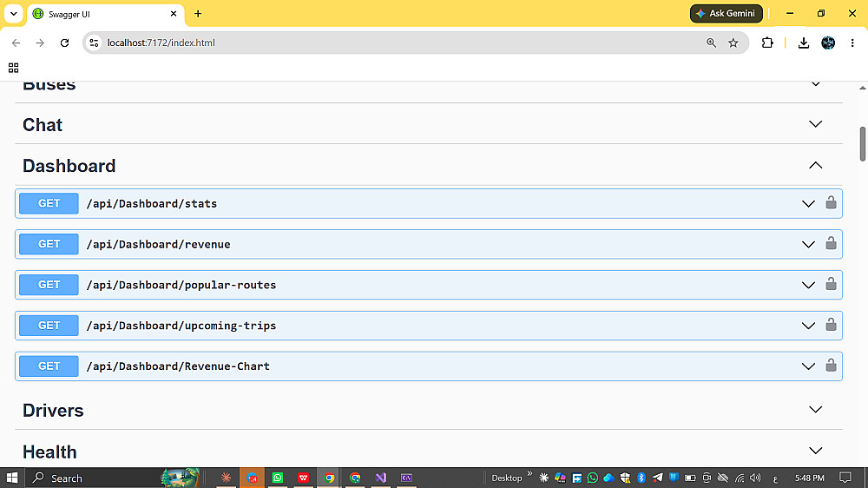868x488 pixels.
Task: Open a new browser tab
Action: (x=198, y=14)
